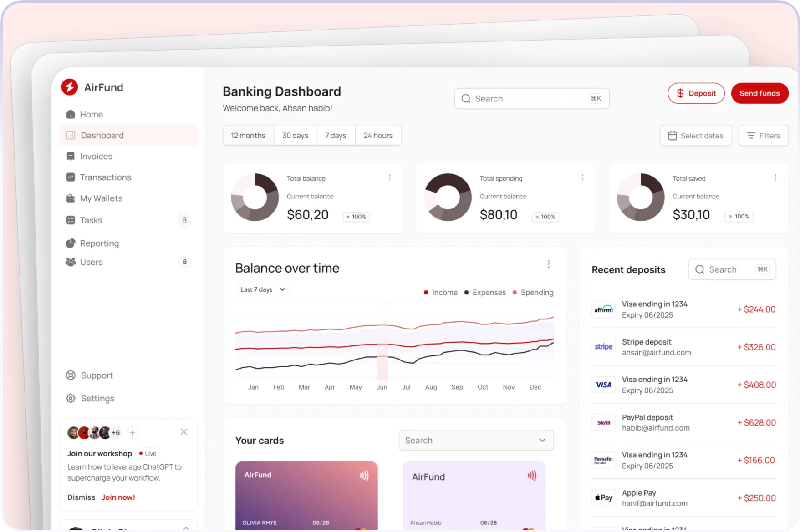
Task: Click the Total spending donut chart
Action: click(448, 198)
